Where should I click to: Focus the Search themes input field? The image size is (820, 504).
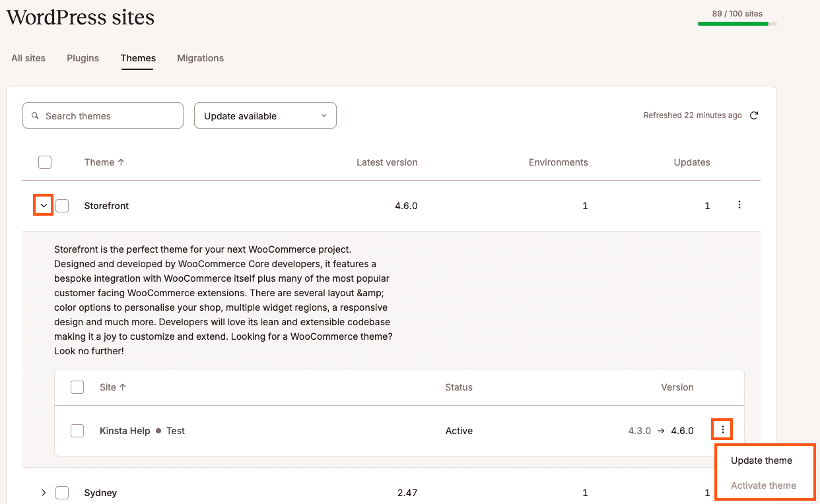pyautogui.click(x=109, y=116)
